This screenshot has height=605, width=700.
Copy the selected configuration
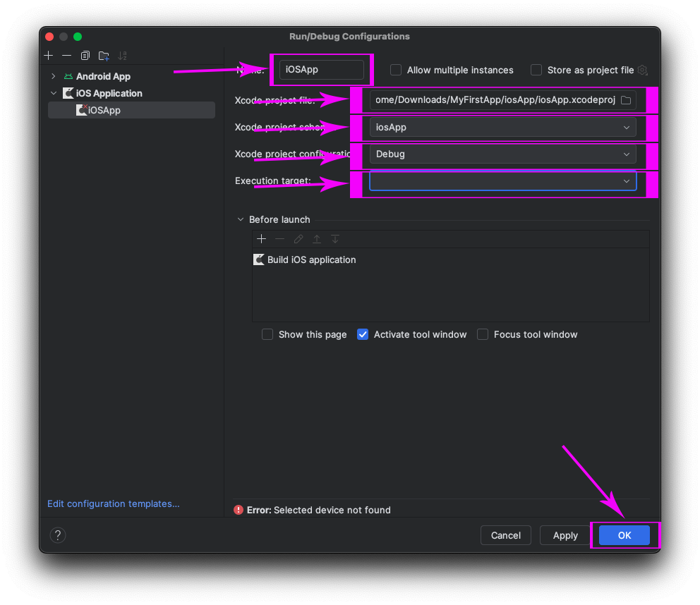point(85,55)
